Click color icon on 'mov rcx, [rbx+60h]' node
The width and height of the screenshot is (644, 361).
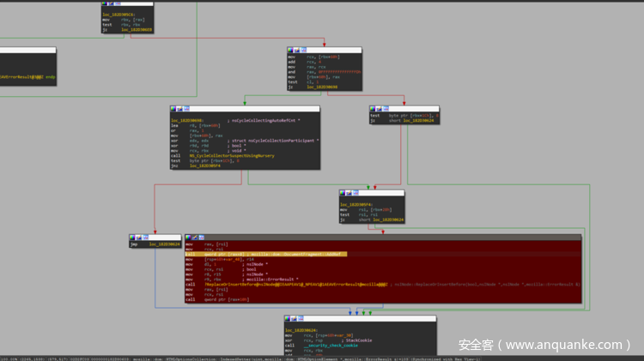tap(291, 50)
